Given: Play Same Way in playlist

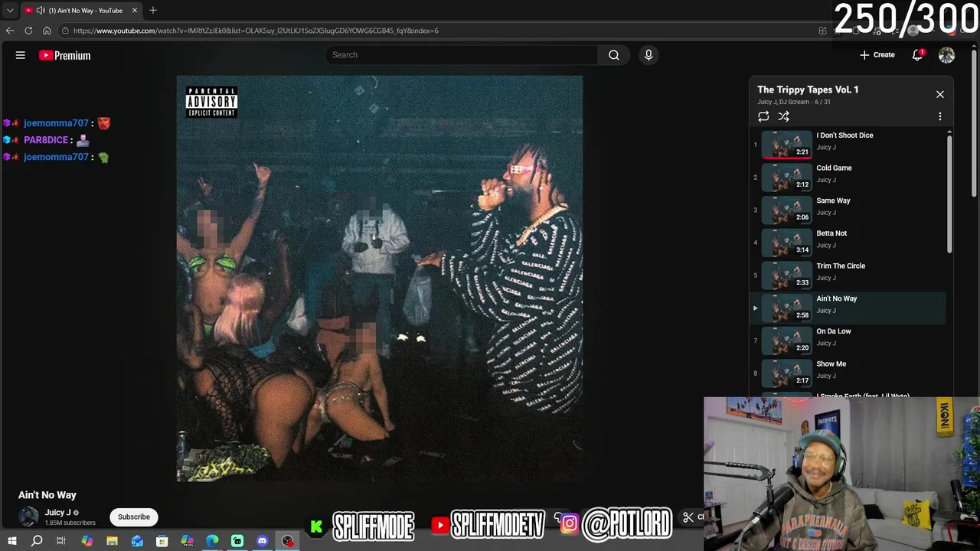Looking at the screenshot, I should click(848, 210).
